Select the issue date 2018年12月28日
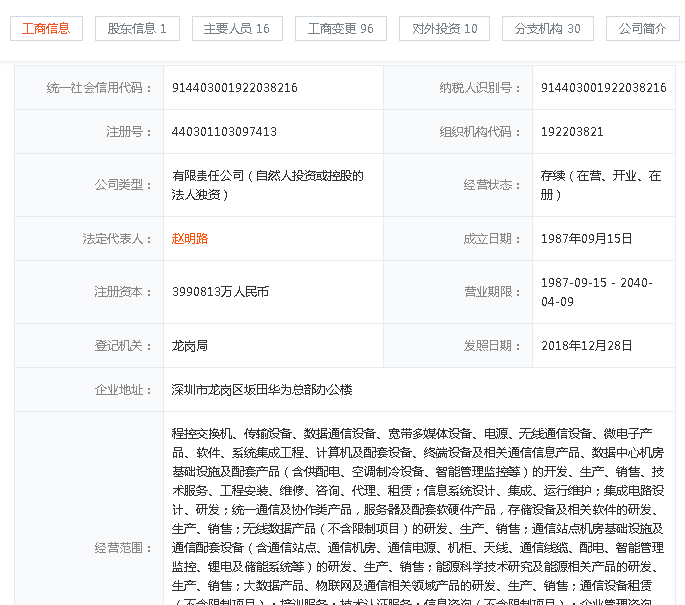 pos(587,346)
